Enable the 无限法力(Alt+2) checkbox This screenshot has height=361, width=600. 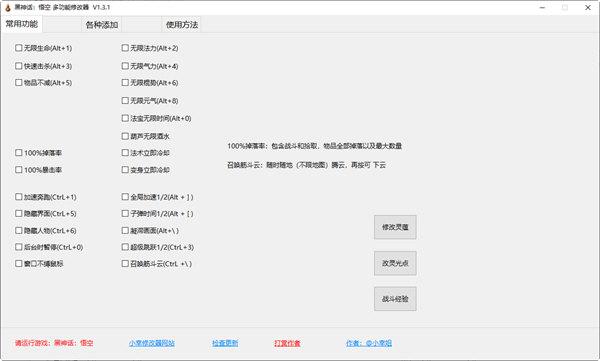[x=125, y=48]
